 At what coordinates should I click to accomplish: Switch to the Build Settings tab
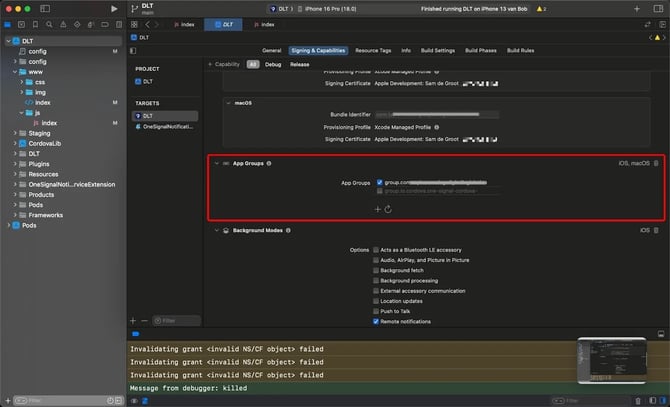tap(438, 50)
